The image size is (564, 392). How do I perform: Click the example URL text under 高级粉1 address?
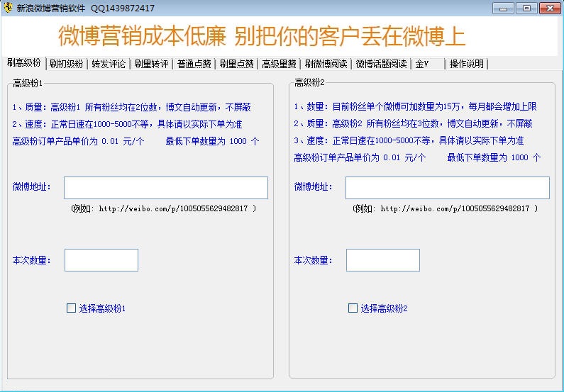[x=164, y=208]
